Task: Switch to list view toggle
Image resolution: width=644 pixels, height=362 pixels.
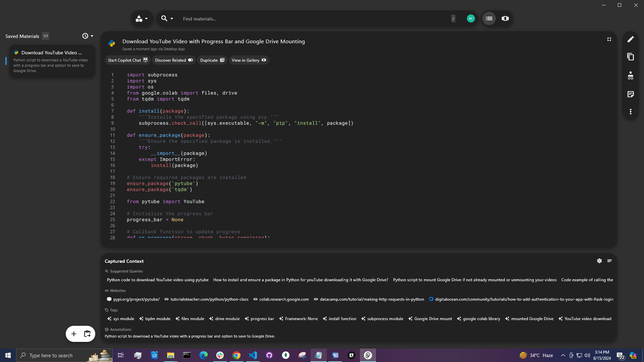Action: click(489, 19)
